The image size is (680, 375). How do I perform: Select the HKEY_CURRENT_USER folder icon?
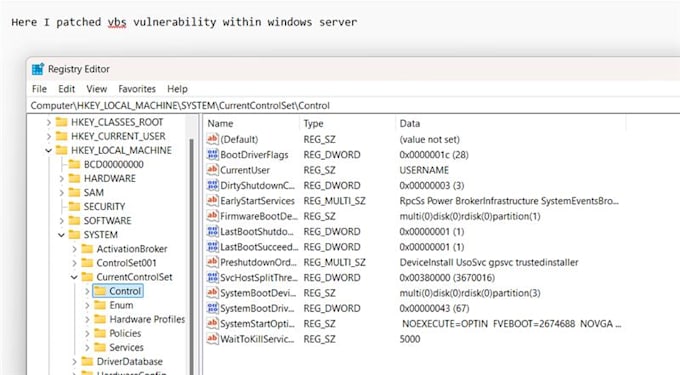pyautogui.click(x=62, y=136)
